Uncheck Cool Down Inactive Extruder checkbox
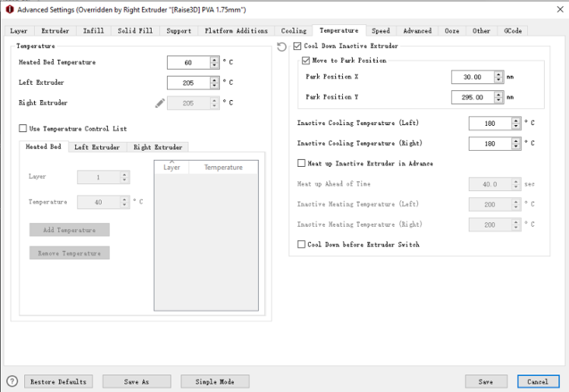The image size is (569, 392). (297, 47)
